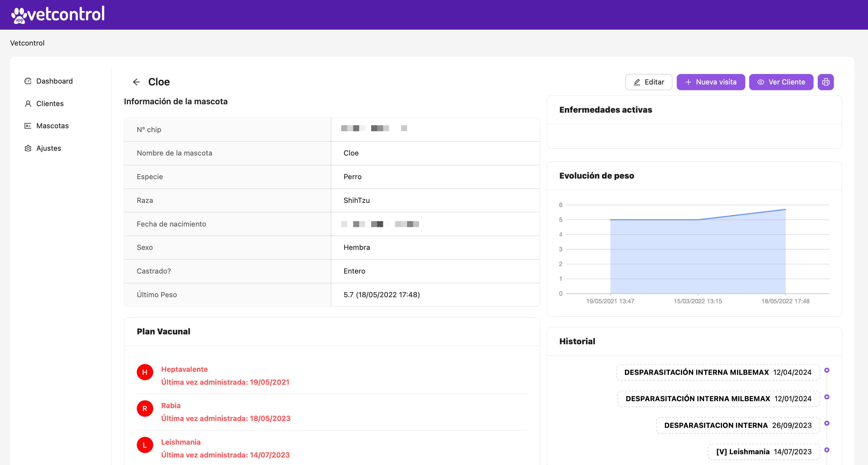Click the Plan Vacunal heading
The width and height of the screenshot is (868, 465).
(x=163, y=331)
